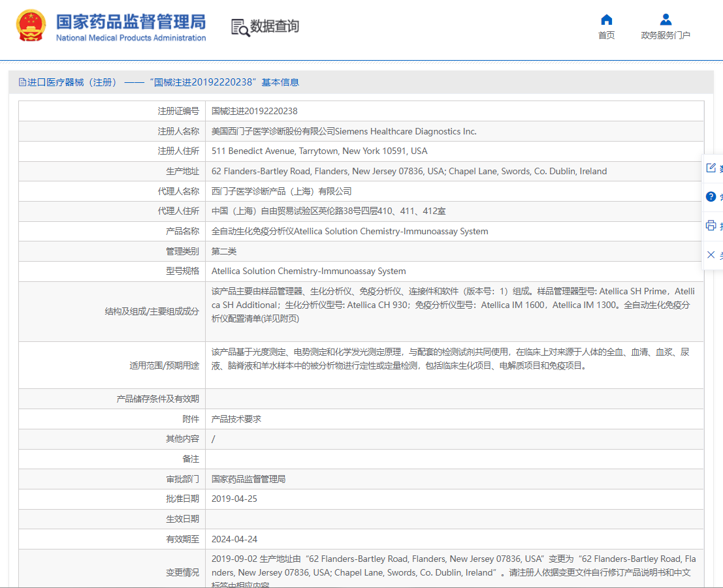Click the 附件 label

(x=191, y=419)
